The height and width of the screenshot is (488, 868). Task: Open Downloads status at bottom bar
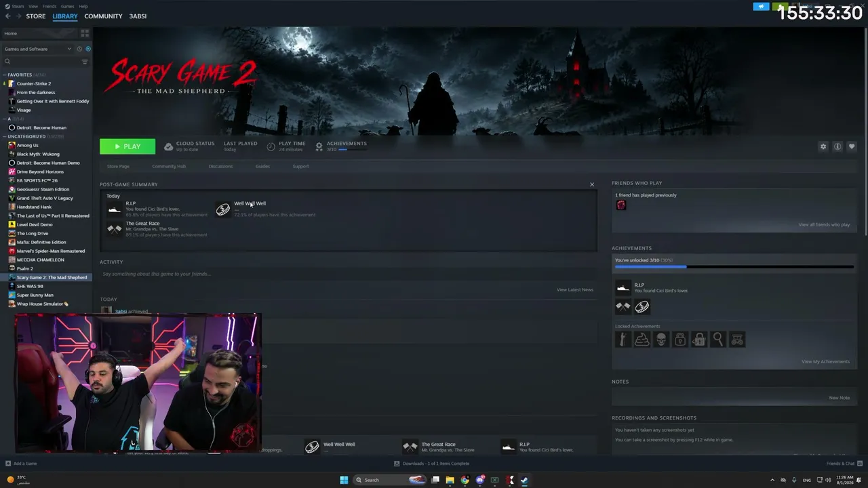tap(431, 464)
